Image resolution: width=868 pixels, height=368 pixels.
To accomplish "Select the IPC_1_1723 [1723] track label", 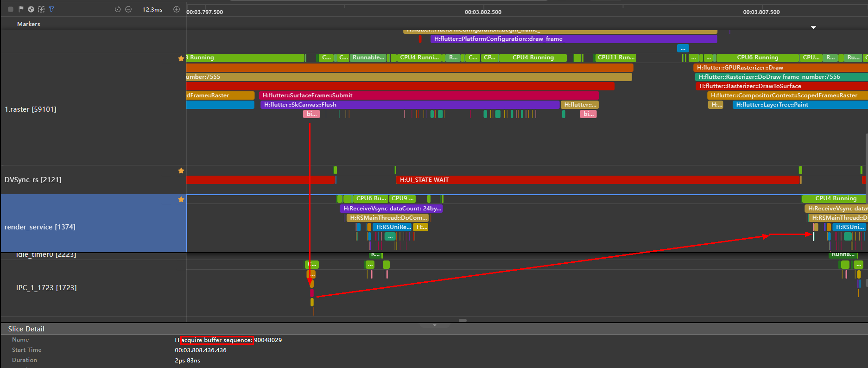I will coord(46,288).
